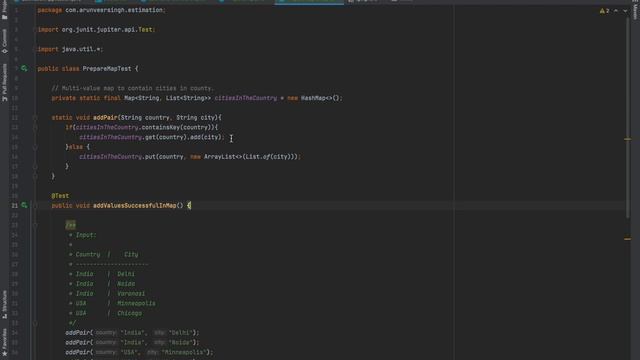Screen dimensions: 640x360
Task: Click containsKey in the if statement
Action: pyautogui.click(x=162, y=127)
